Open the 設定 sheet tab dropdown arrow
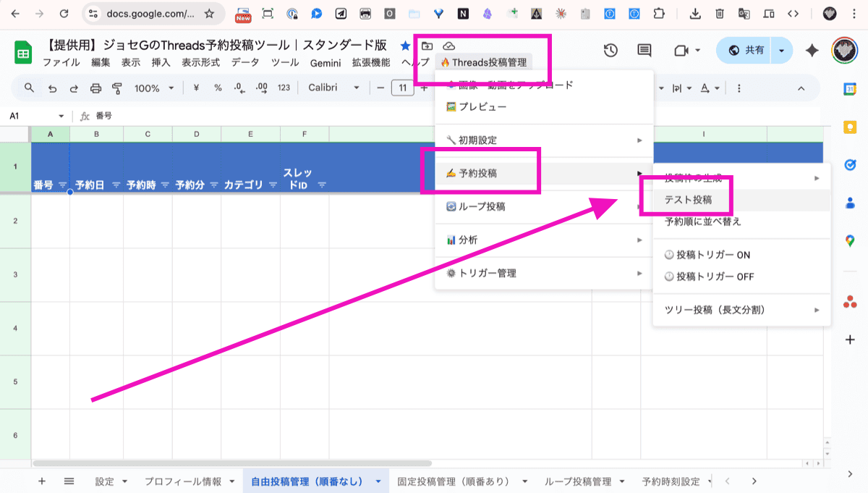This screenshot has height=493, width=868. (x=124, y=481)
